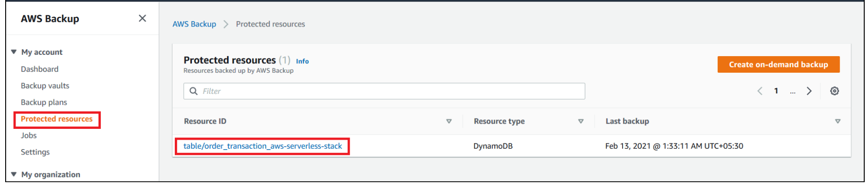This screenshot has width=868, height=185.
Task: Click the Resource ID column header
Action: pyautogui.click(x=205, y=121)
